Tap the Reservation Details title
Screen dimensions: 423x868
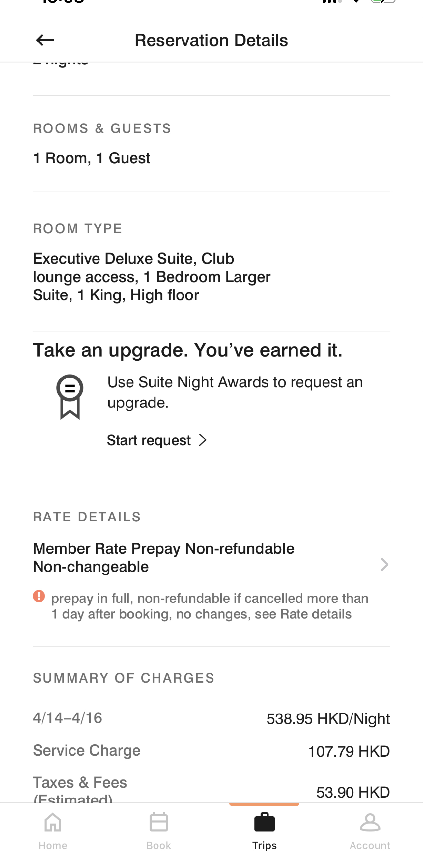click(x=211, y=40)
